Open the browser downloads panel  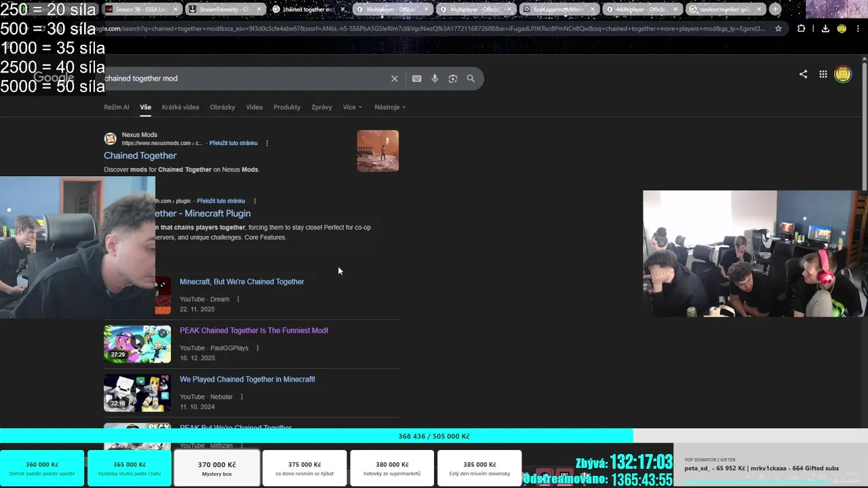[825, 28]
